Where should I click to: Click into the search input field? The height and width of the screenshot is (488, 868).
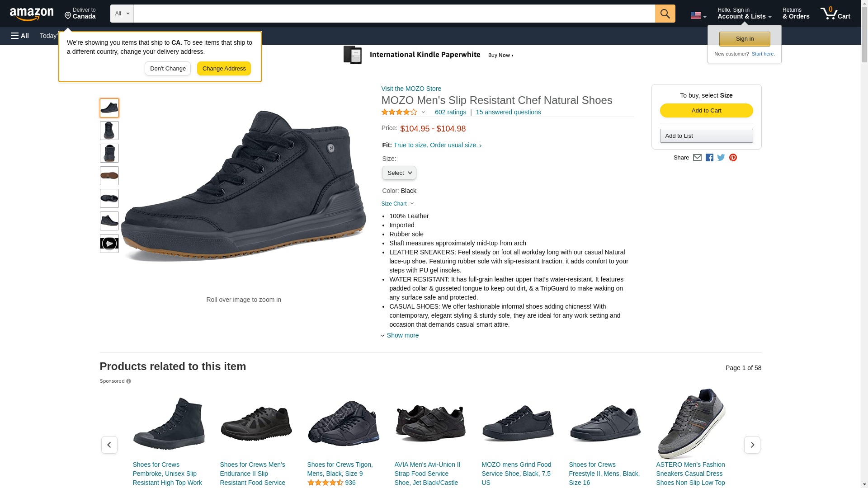coord(394,14)
